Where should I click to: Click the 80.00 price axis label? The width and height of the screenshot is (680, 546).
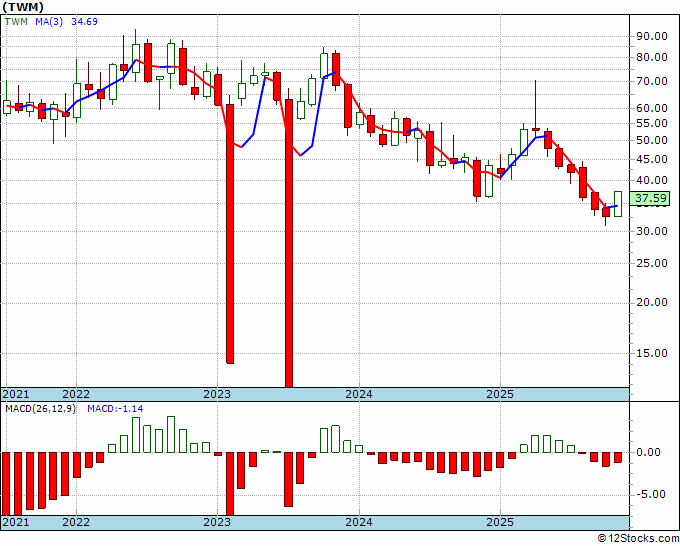pos(652,57)
